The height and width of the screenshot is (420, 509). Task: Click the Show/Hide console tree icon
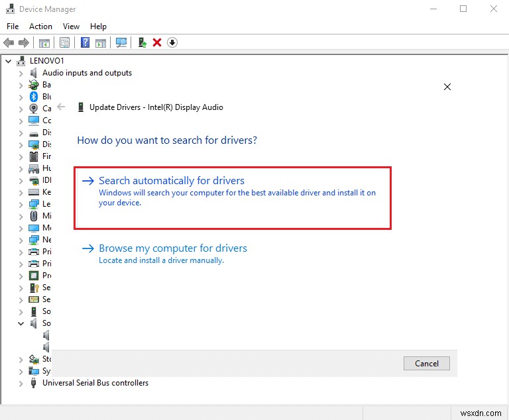coord(44,42)
